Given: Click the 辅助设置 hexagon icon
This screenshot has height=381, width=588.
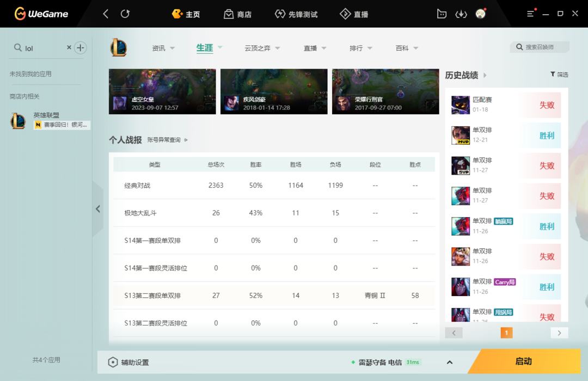Looking at the screenshot, I should point(113,362).
